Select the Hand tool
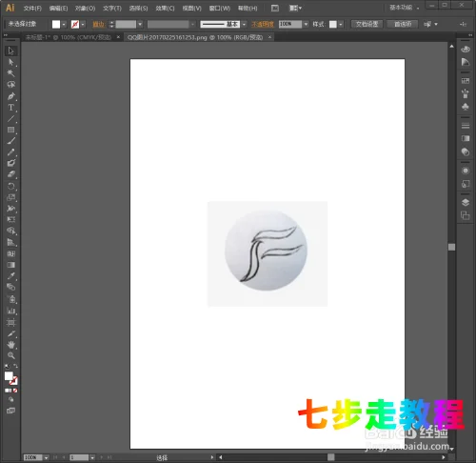The image size is (476, 463). 10,345
